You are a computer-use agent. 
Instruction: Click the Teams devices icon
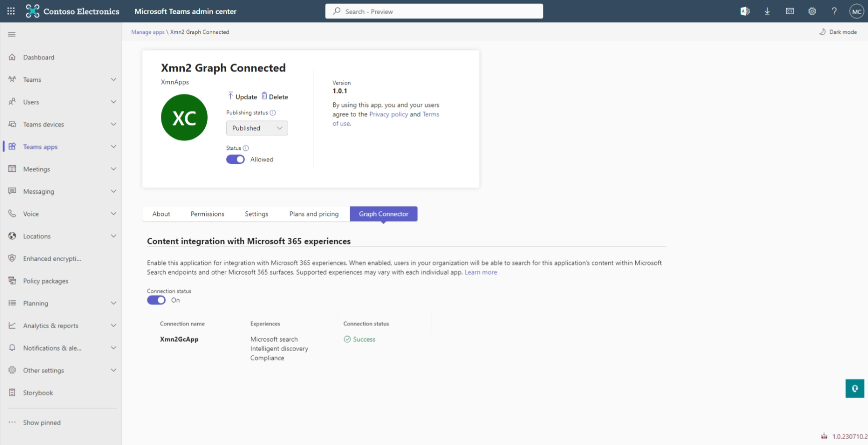coord(12,124)
